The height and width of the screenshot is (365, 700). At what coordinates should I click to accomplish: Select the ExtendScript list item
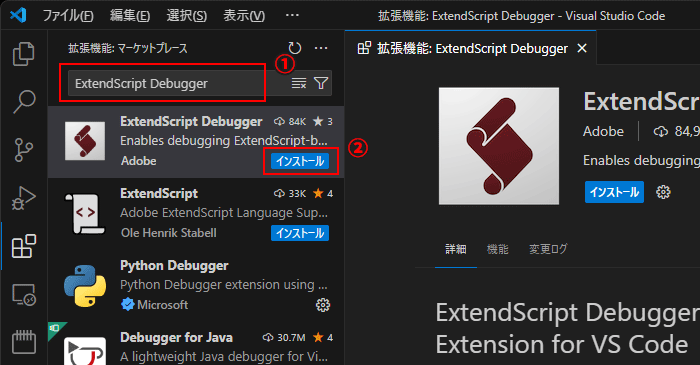tap(196, 213)
